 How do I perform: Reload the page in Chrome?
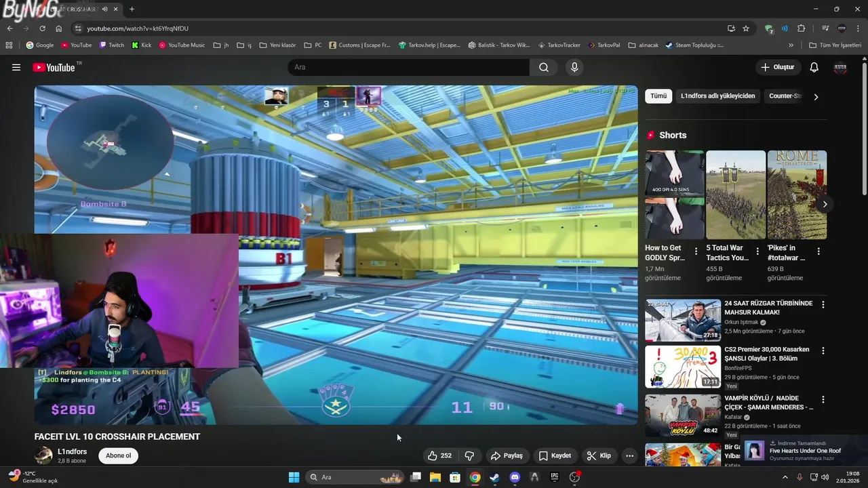coord(42,28)
